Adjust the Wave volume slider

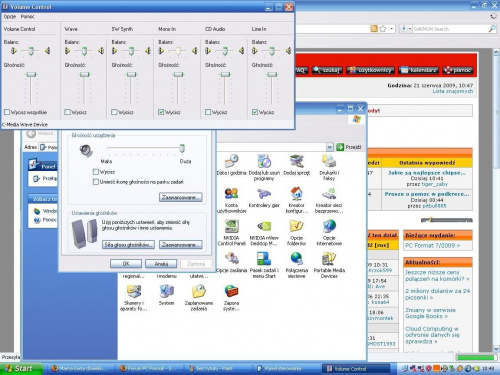click(x=85, y=75)
